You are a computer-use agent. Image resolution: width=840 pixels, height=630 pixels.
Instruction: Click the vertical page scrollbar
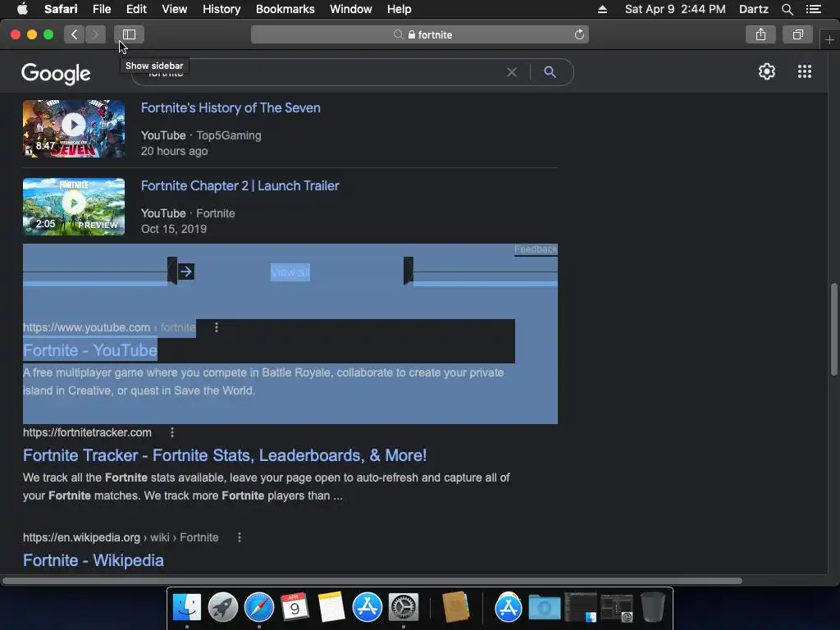pos(833,330)
